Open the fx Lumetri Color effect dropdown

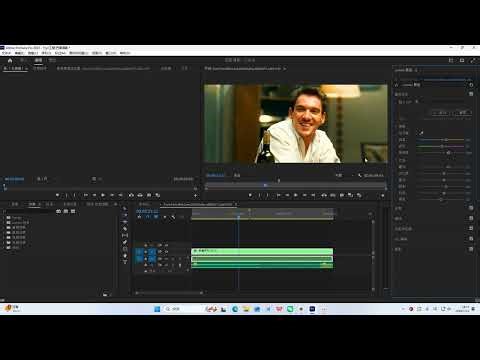tap(411, 85)
